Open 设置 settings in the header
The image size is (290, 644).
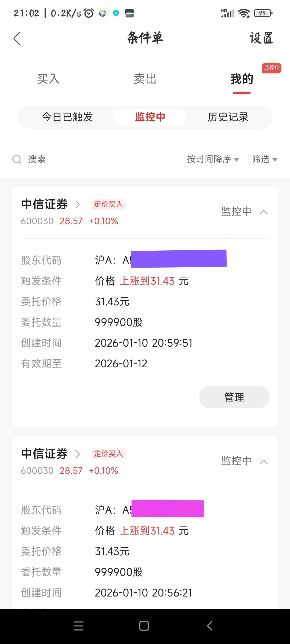tap(261, 38)
